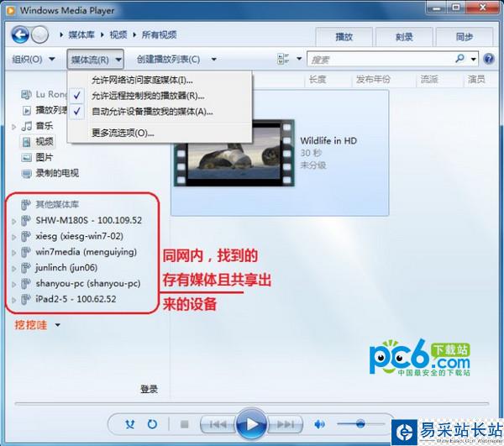This screenshot has height=446, width=504.
Task: Expand the SHW-M180S device node
Action: click(13, 221)
